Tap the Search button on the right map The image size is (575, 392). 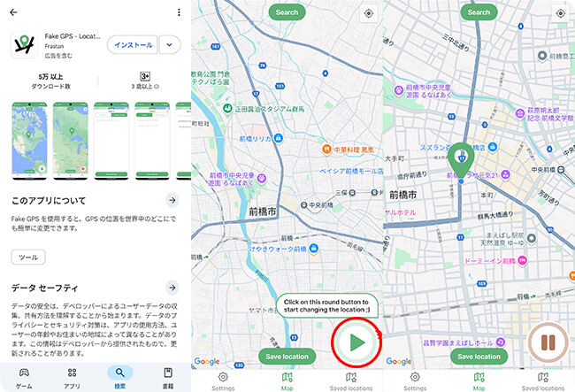(x=479, y=12)
